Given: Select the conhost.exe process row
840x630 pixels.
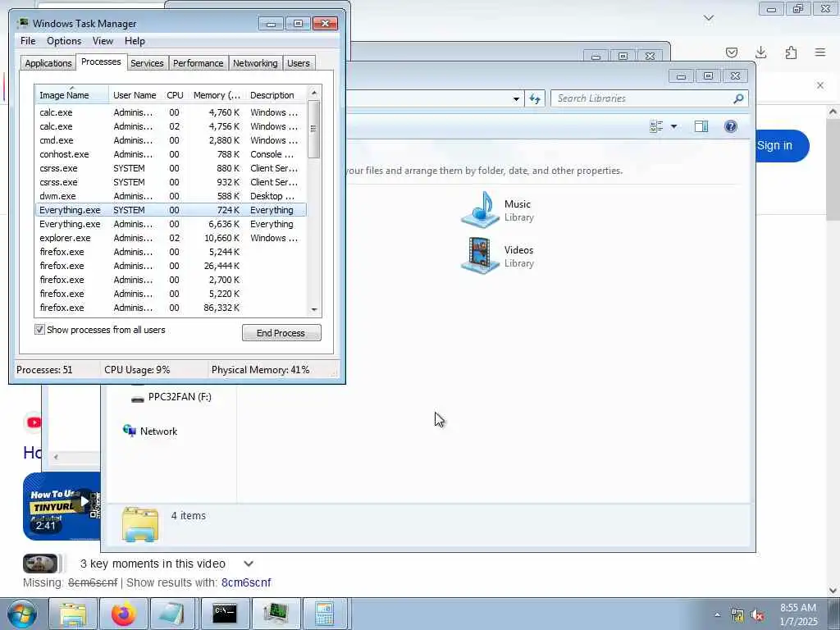Looking at the screenshot, I should [171, 154].
